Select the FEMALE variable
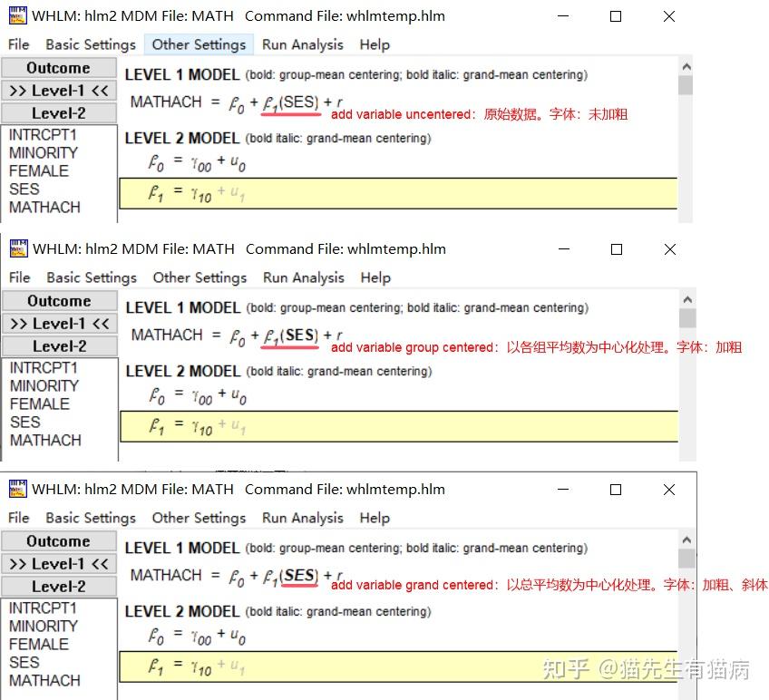 tap(38, 170)
